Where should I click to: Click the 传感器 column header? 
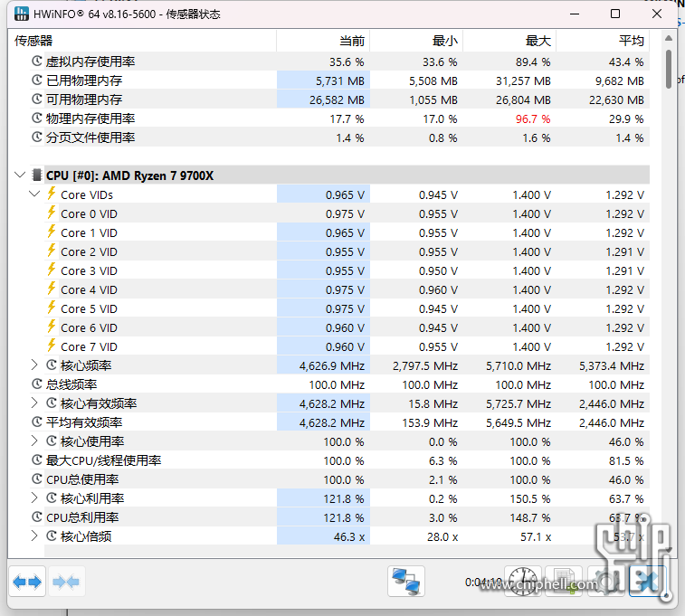point(142,41)
